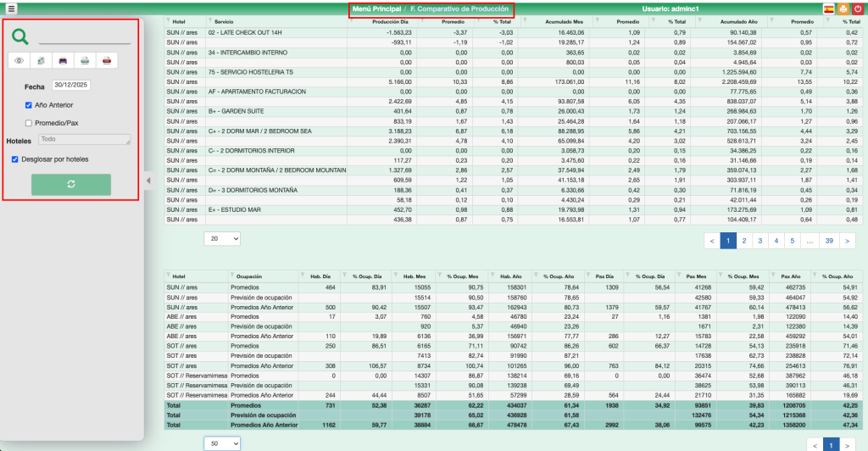Uncheck the Año Anterior checkbox
Image resolution: width=868 pixels, height=451 pixels.
(29, 105)
